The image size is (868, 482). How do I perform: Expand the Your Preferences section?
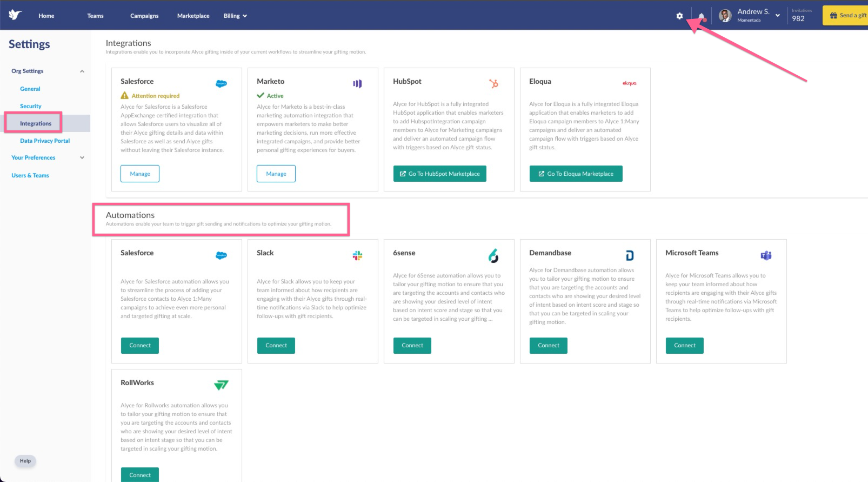[x=82, y=157]
